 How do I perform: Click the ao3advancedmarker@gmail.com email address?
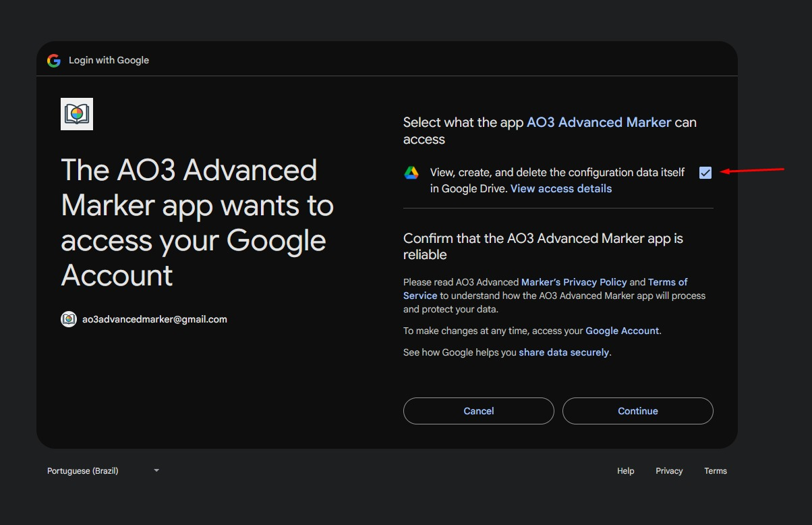(x=154, y=319)
